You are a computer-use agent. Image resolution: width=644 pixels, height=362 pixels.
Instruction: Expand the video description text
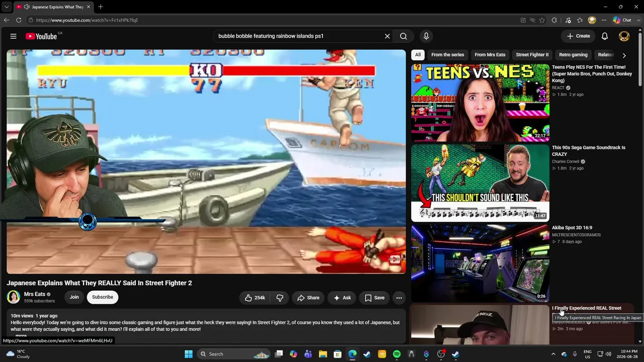(x=21, y=336)
